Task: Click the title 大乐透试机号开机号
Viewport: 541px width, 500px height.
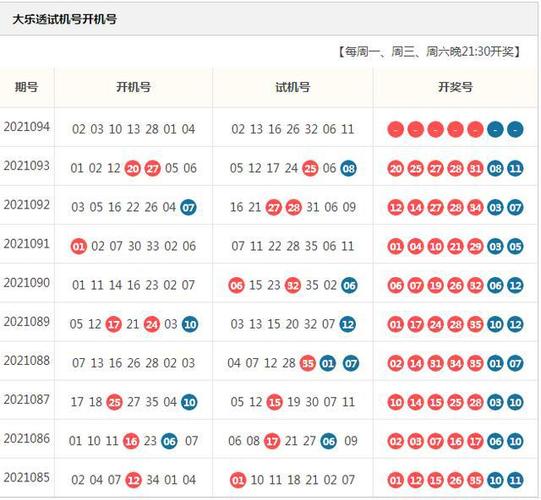Action: click(x=65, y=19)
